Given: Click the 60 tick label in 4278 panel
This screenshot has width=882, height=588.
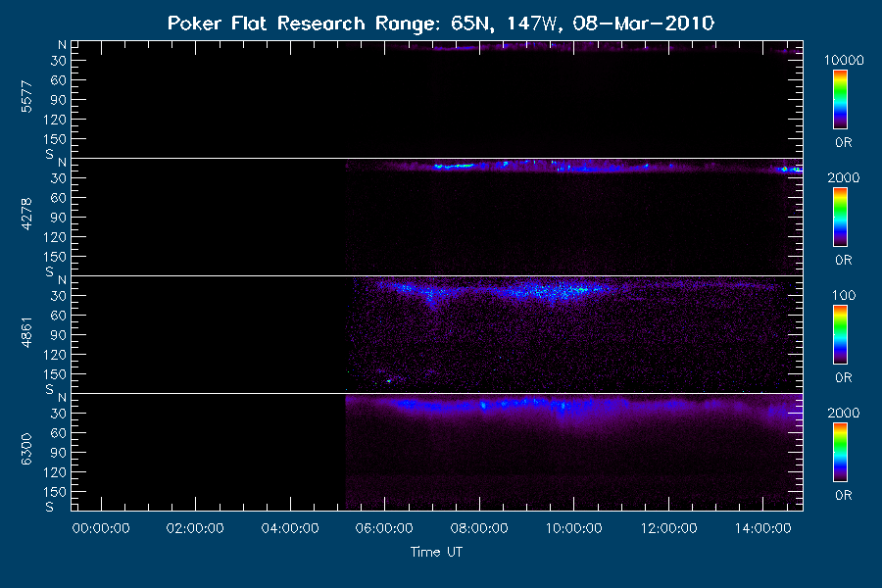Looking at the screenshot, I should 59,198.
